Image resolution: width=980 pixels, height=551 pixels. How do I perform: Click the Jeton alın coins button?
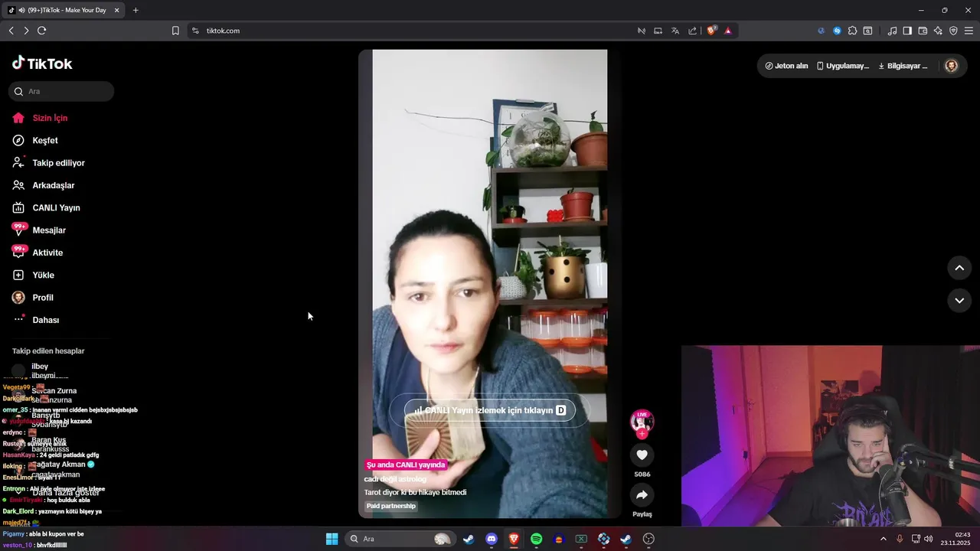coord(786,66)
